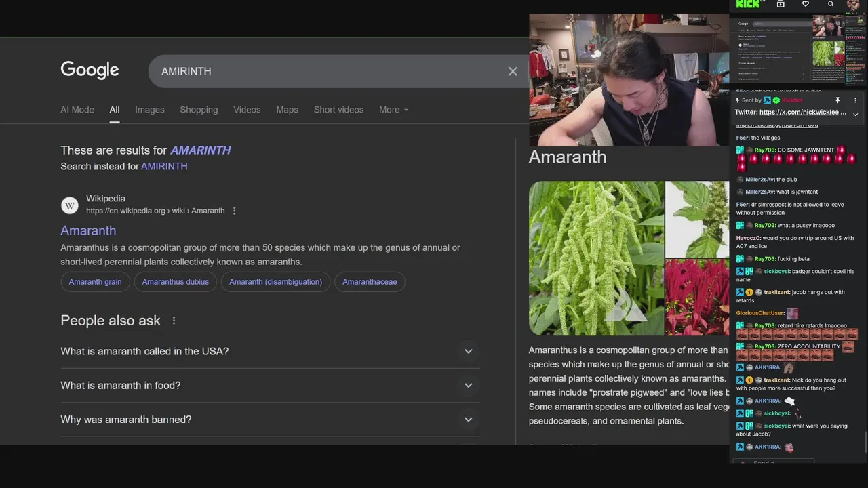Open the large green amaranth plant image
868x488 pixels.
(596, 258)
